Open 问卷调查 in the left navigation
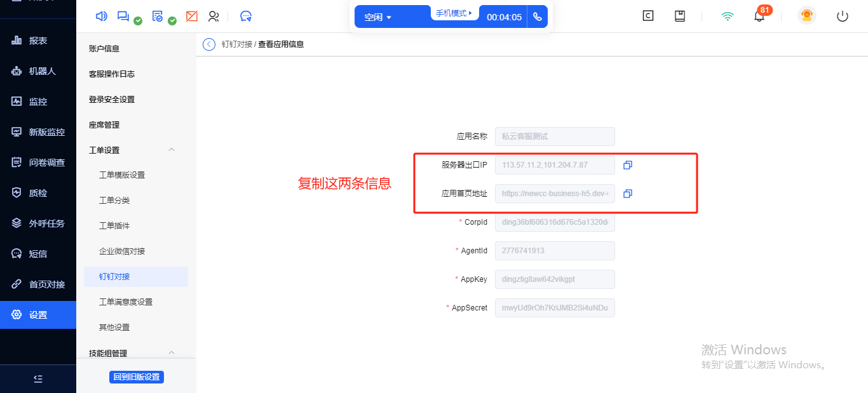The width and height of the screenshot is (868, 393). coord(38,163)
